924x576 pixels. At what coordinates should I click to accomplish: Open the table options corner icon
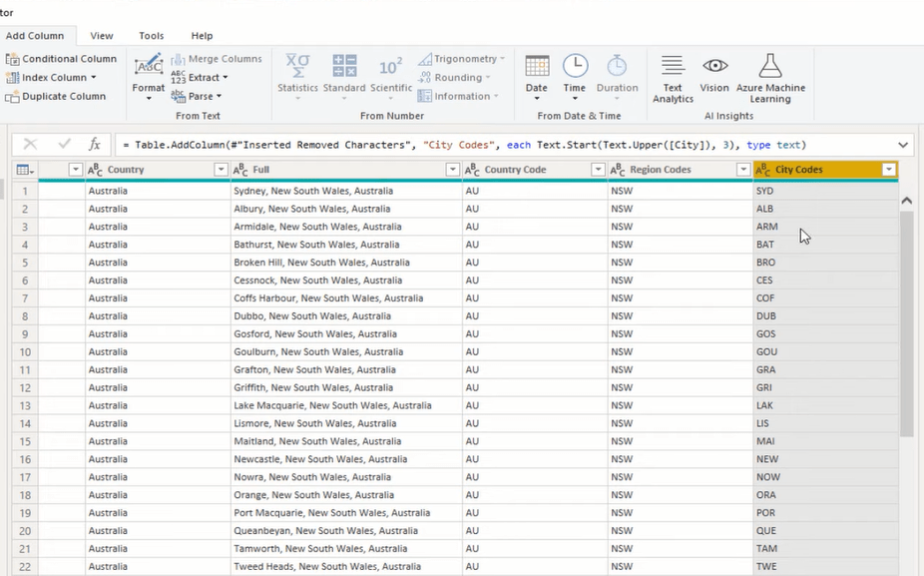pos(25,170)
